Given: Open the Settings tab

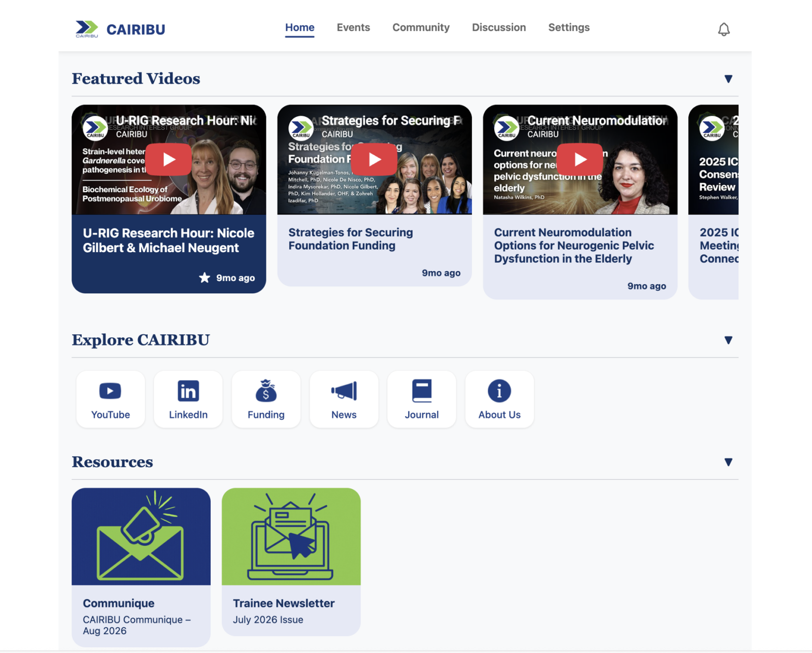Looking at the screenshot, I should click(x=569, y=27).
